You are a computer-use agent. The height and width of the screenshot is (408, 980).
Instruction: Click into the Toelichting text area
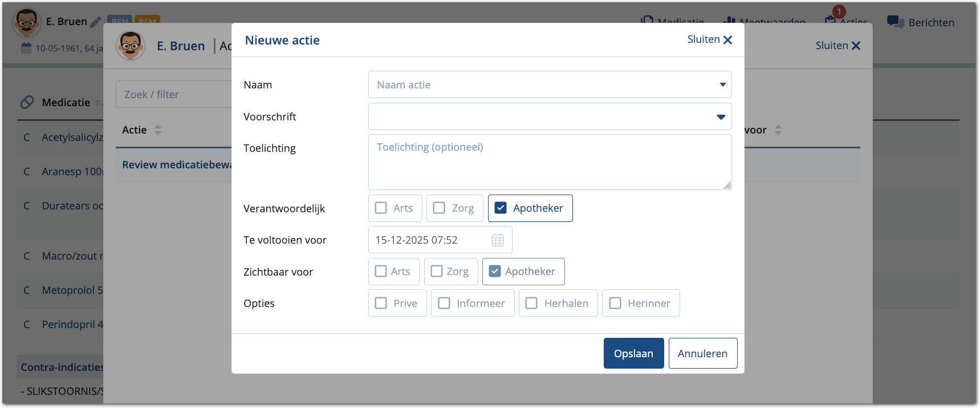point(550,162)
